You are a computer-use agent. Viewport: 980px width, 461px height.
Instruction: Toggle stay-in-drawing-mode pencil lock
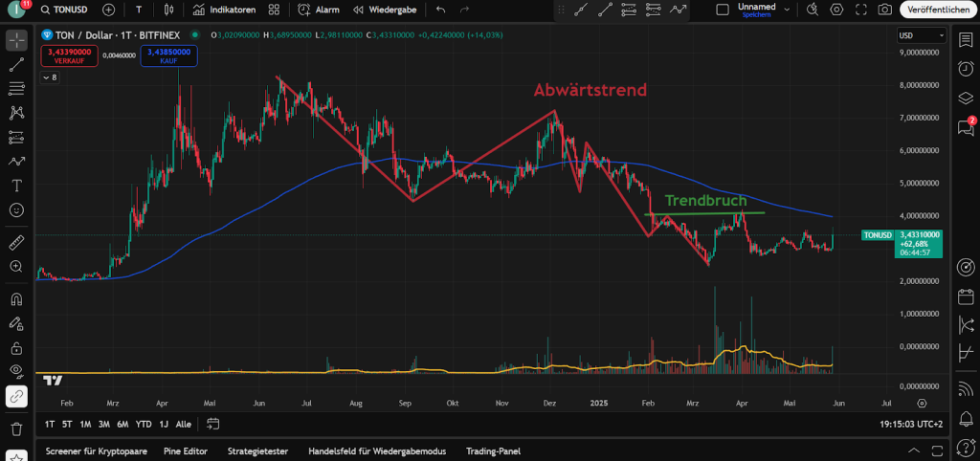[17, 323]
